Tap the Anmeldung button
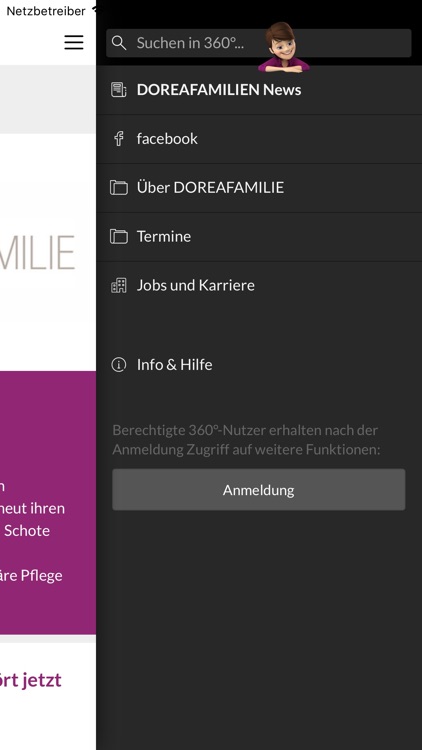The image size is (422, 750). pos(258,490)
